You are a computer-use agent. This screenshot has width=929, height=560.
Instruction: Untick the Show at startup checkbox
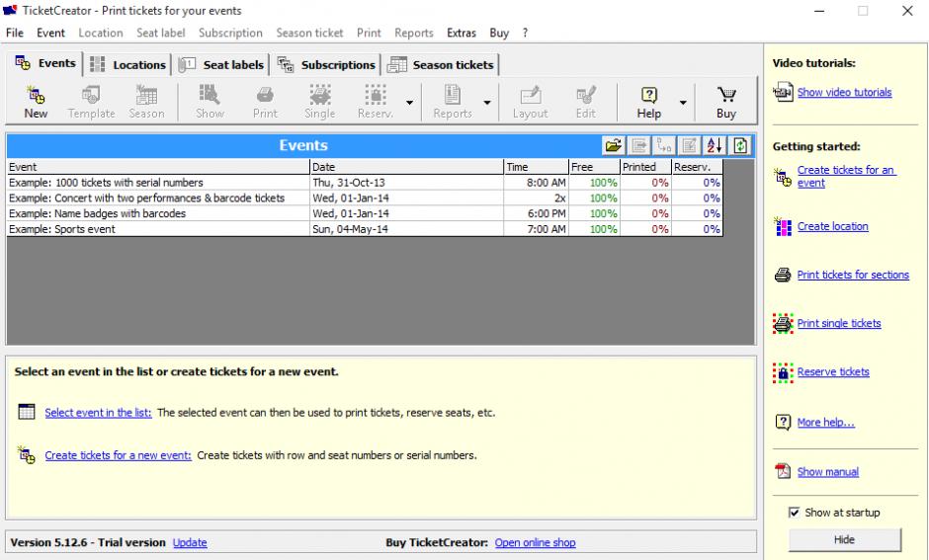tap(794, 513)
